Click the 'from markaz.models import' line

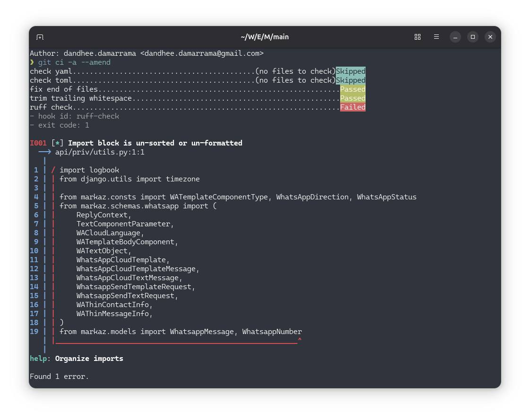point(180,332)
